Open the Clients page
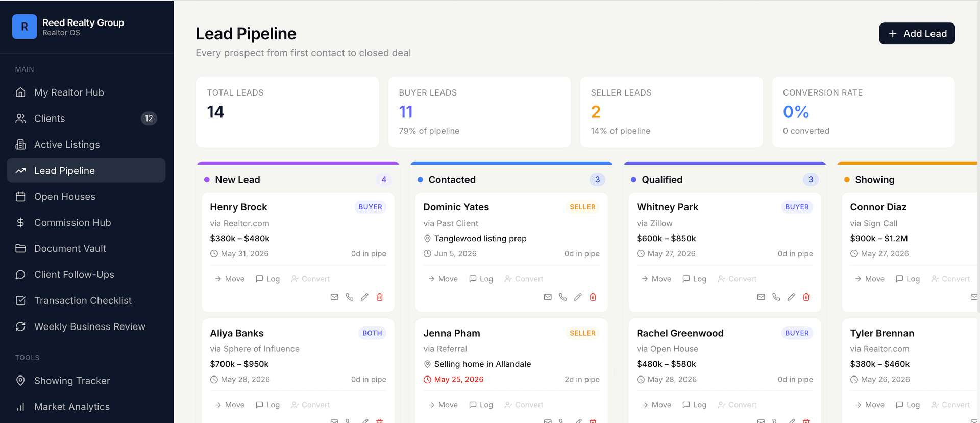Viewport: 980px width, 423px height. [86, 119]
